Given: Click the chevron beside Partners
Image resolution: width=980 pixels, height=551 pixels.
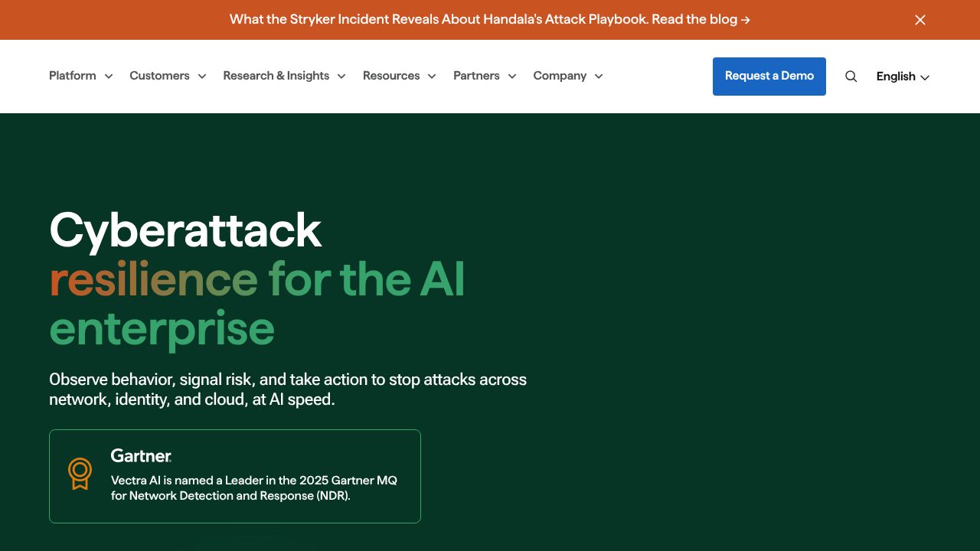Looking at the screenshot, I should coord(512,77).
